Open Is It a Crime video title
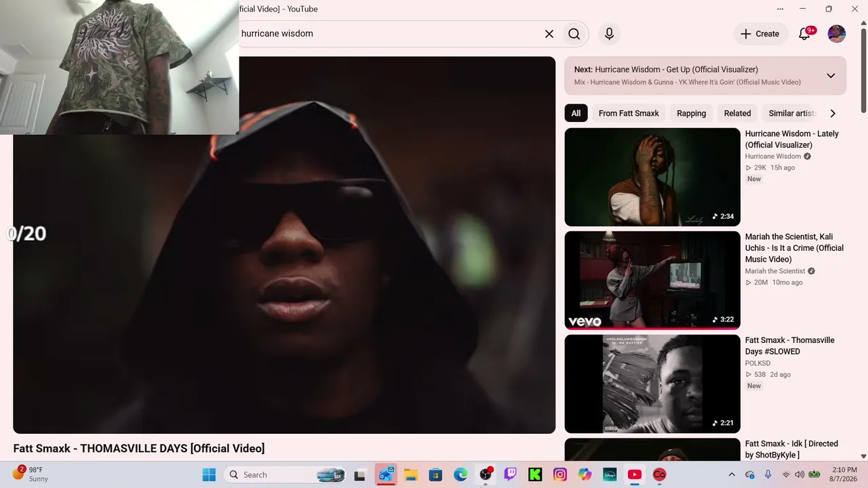868x488 pixels. click(x=794, y=248)
